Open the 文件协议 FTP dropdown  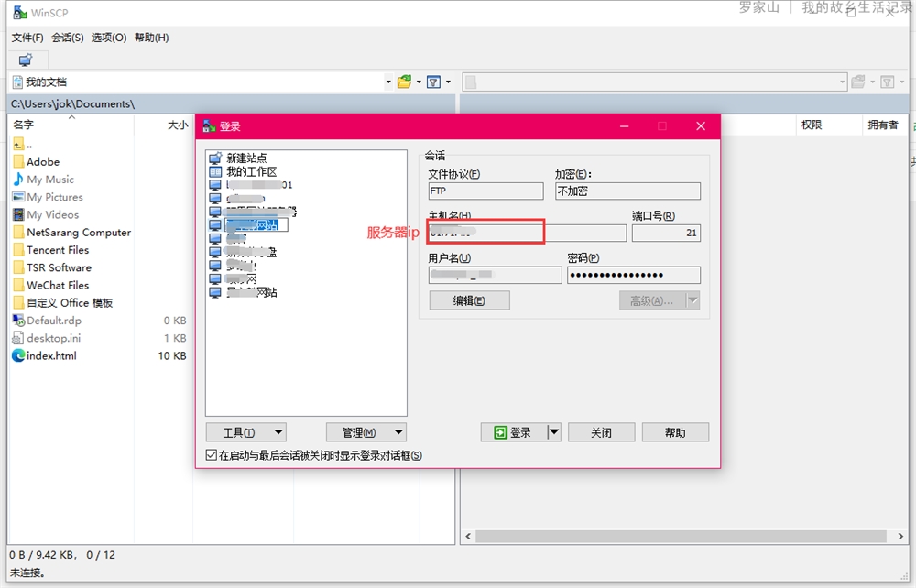[x=485, y=191]
